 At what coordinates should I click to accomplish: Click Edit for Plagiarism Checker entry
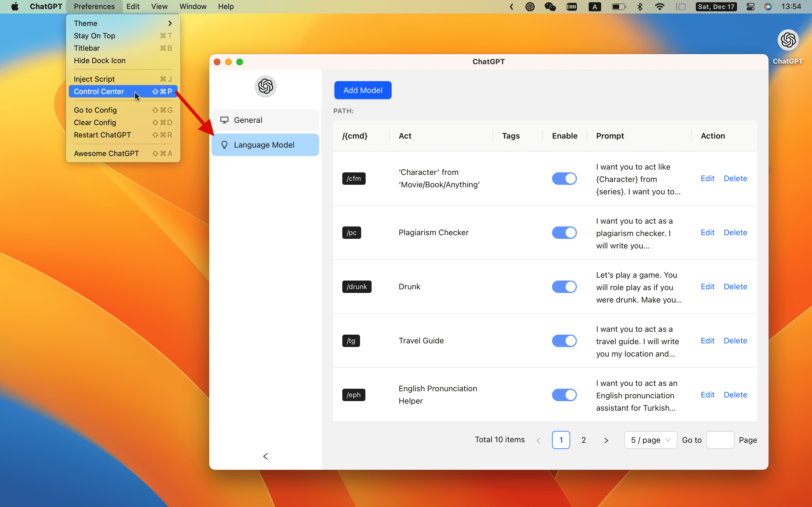(707, 232)
